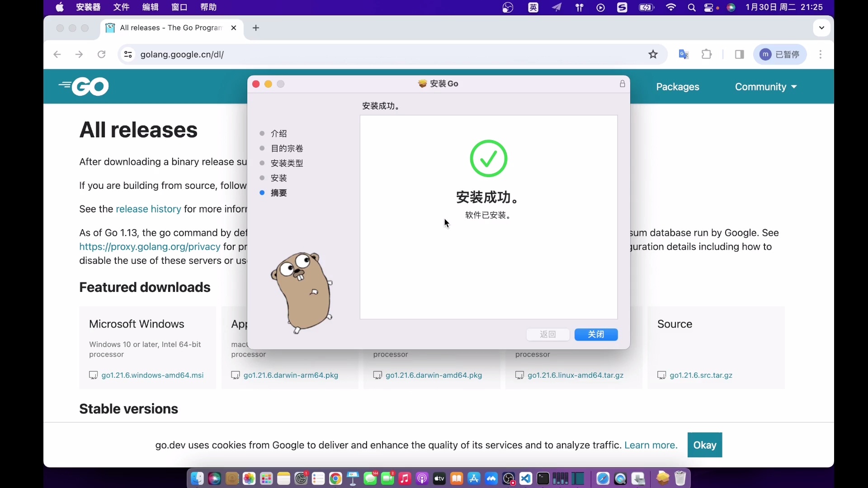Screen dimensions: 868x488
Task: Open the side panel icon in Chrome toolbar
Action: [x=740, y=54]
